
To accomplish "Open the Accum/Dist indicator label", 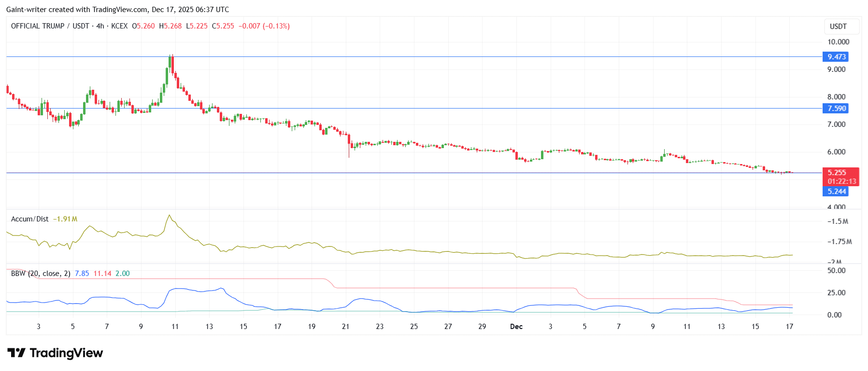I will coord(30,219).
